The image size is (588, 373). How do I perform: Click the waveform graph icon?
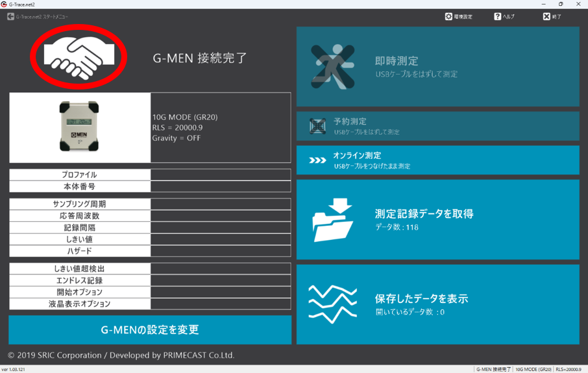tap(333, 304)
